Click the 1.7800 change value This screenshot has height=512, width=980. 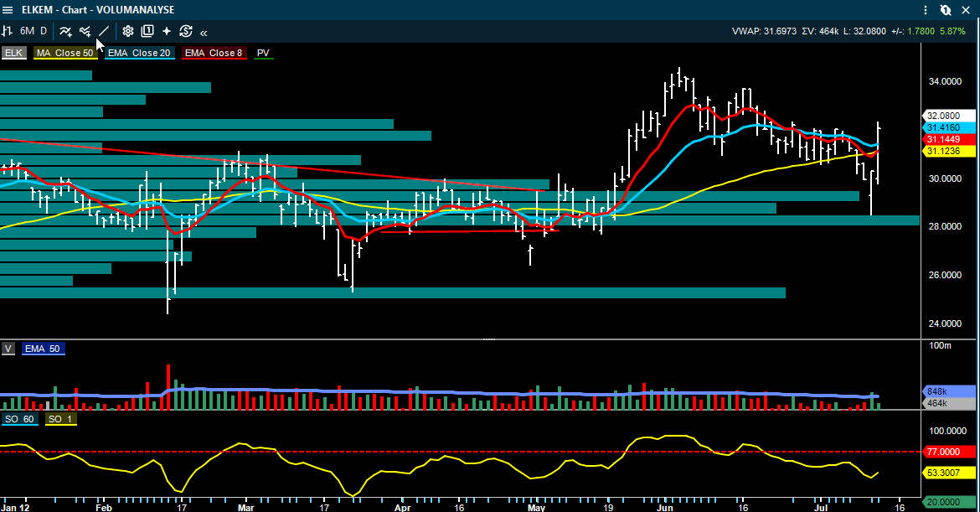[921, 31]
